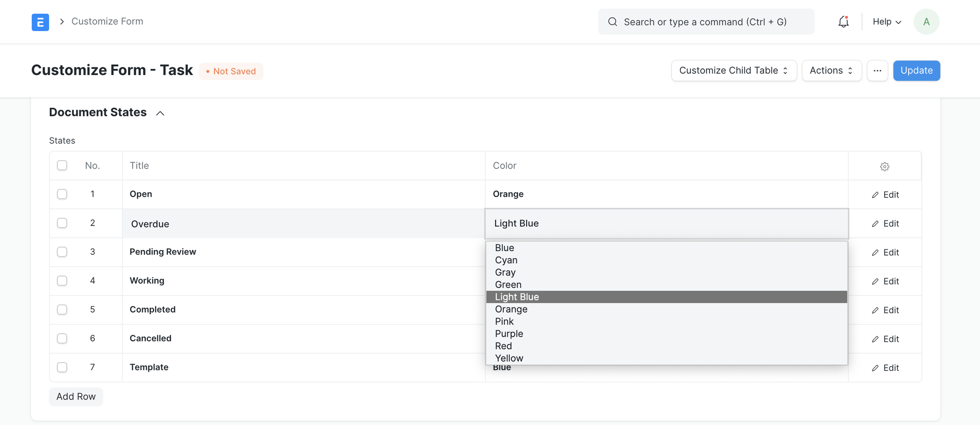Viewport: 980px width, 425px height.
Task: Edit the Pending Review row
Action: pos(885,253)
